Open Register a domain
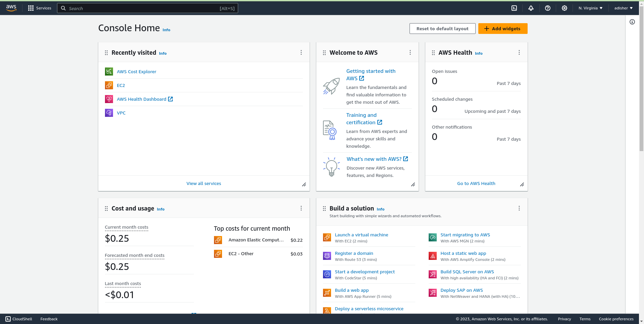 (x=354, y=253)
